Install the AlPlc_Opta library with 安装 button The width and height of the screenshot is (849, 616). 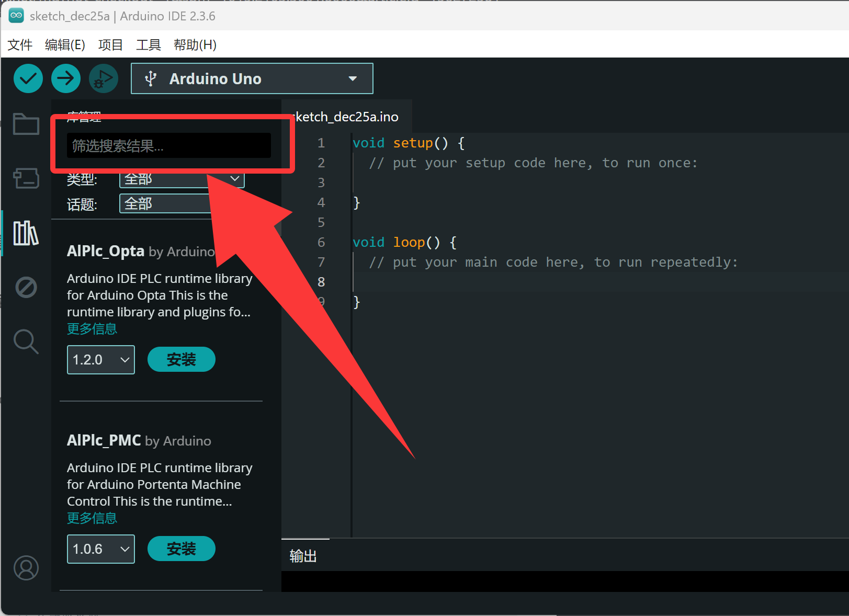coord(180,359)
